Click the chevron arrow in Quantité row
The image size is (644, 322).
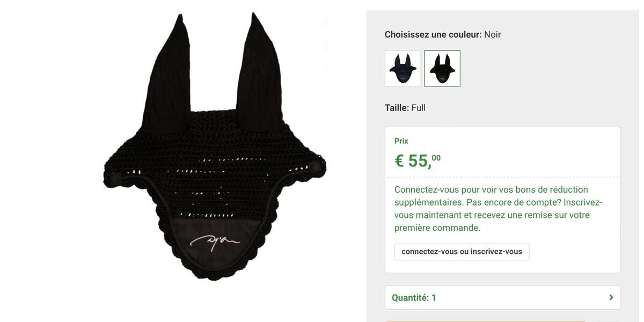pyautogui.click(x=611, y=297)
